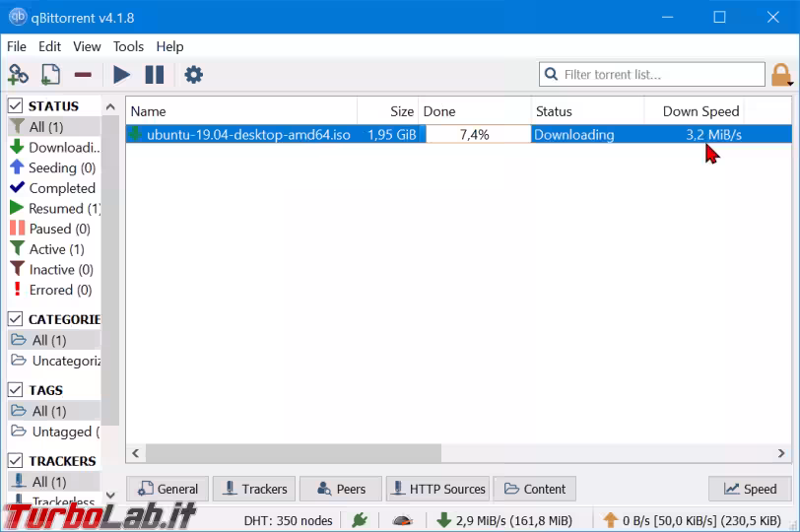
Task: Click the torrent list scroll left arrow
Action: [x=135, y=453]
